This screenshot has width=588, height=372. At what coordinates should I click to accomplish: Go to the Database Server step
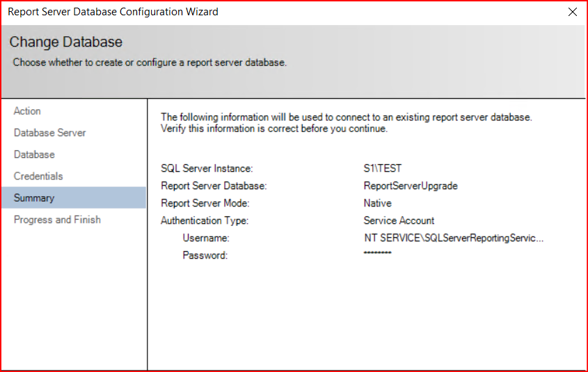(50, 133)
